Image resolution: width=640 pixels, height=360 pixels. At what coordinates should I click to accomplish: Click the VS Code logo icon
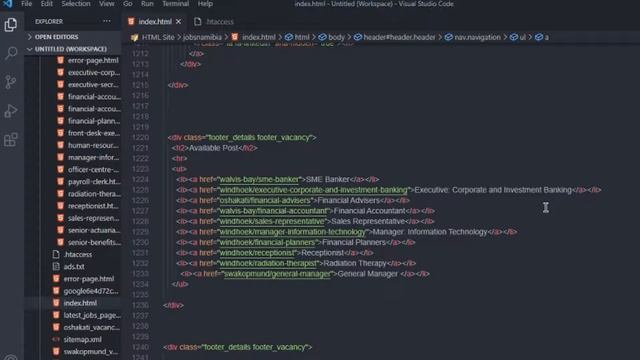(x=7, y=4)
